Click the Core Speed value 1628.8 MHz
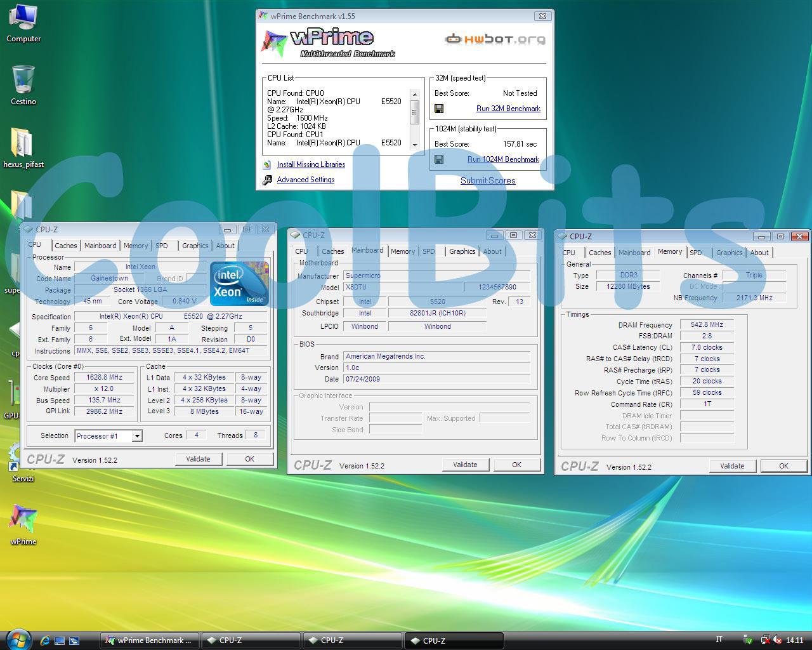The width and height of the screenshot is (812, 650). 105,377
